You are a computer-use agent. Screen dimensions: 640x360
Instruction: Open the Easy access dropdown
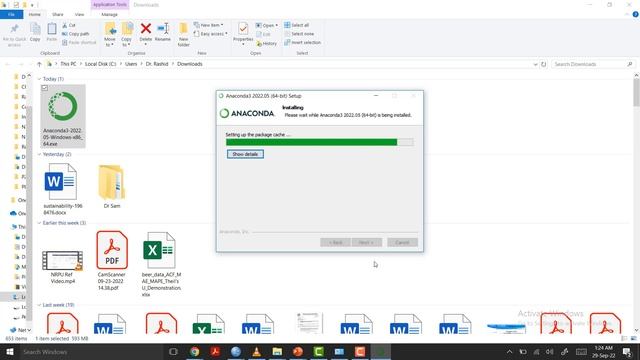211,34
